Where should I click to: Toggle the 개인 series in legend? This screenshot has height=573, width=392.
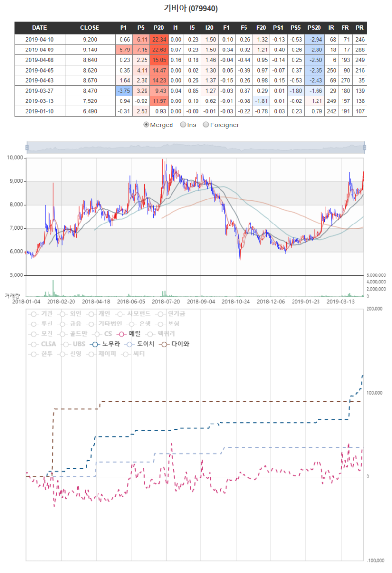[98, 314]
